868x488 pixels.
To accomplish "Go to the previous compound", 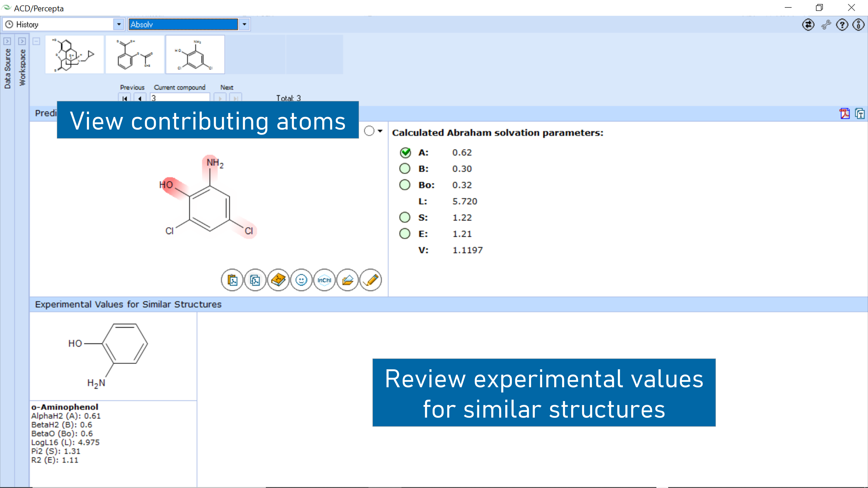I will [x=140, y=98].
